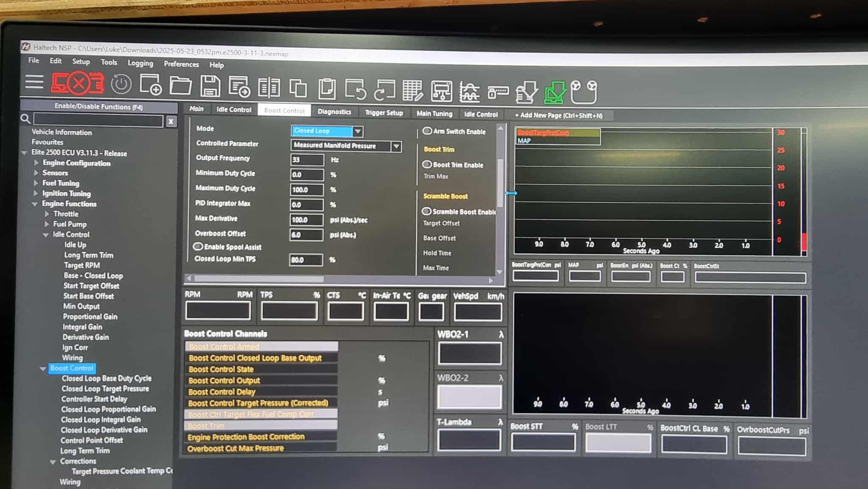Select Vehicle Information in tree

(x=62, y=132)
